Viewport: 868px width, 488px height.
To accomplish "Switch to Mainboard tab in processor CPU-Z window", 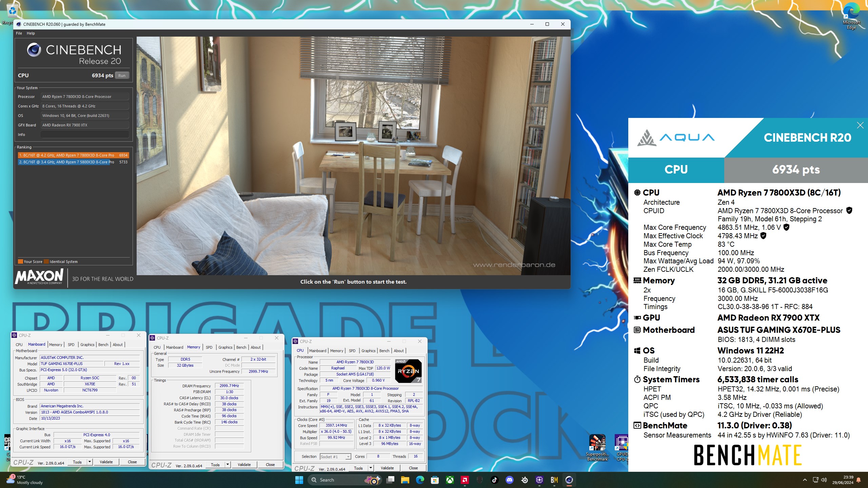I will pyautogui.click(x=318, y=351).
